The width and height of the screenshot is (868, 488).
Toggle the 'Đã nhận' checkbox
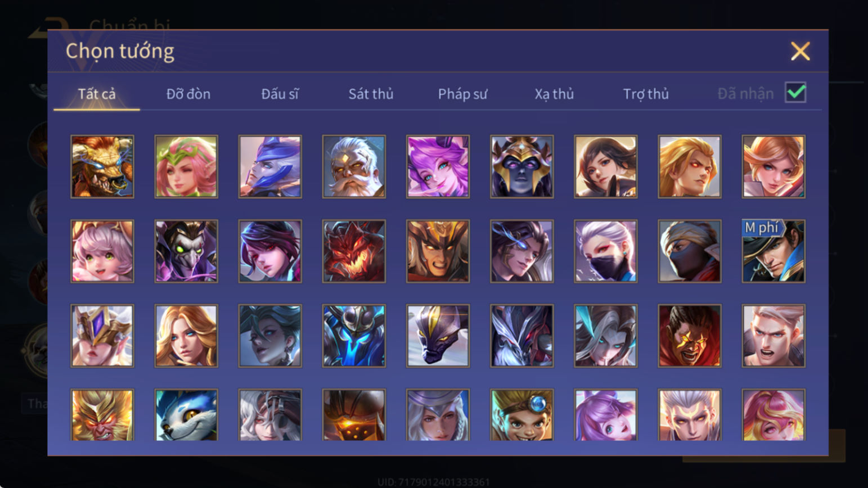795,93
